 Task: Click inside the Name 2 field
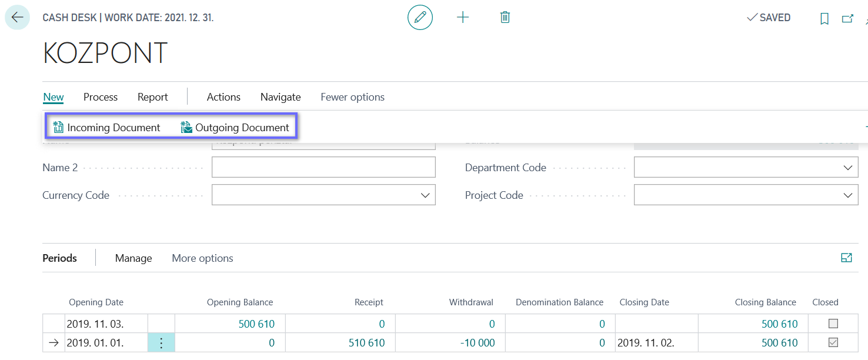[x=323, y=167]
